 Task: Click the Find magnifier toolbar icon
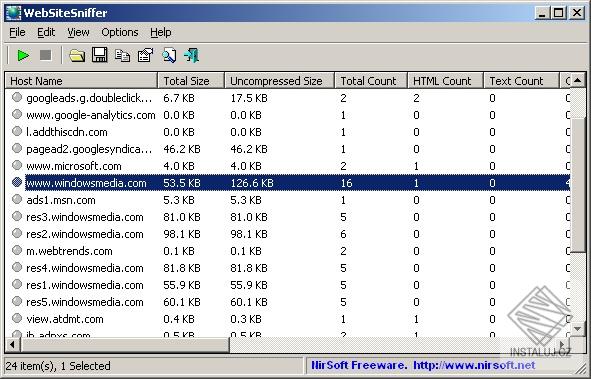[x=169, y=55]
